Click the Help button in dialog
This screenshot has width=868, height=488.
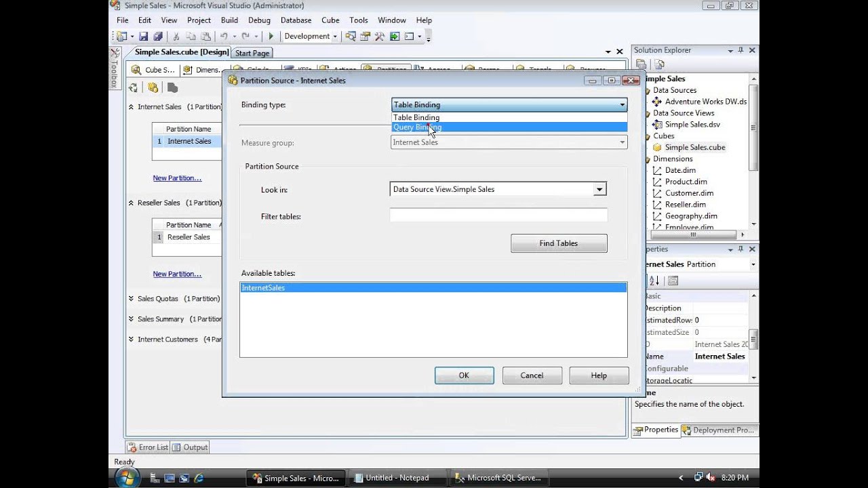coord(599,375)
